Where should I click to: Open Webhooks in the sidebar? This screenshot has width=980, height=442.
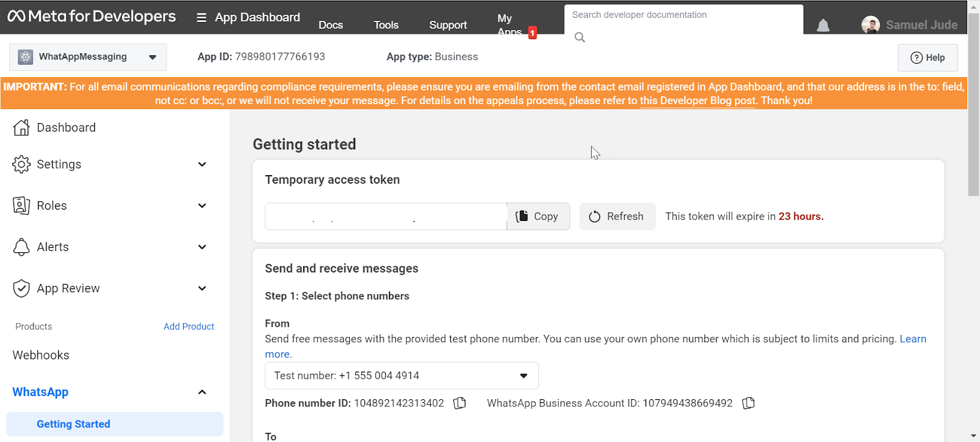pos(41,355)
